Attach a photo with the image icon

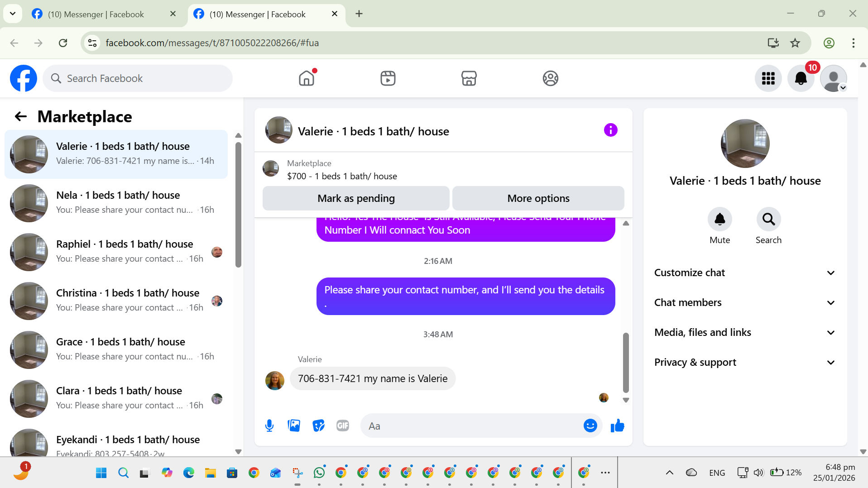(x=294, y=426)
